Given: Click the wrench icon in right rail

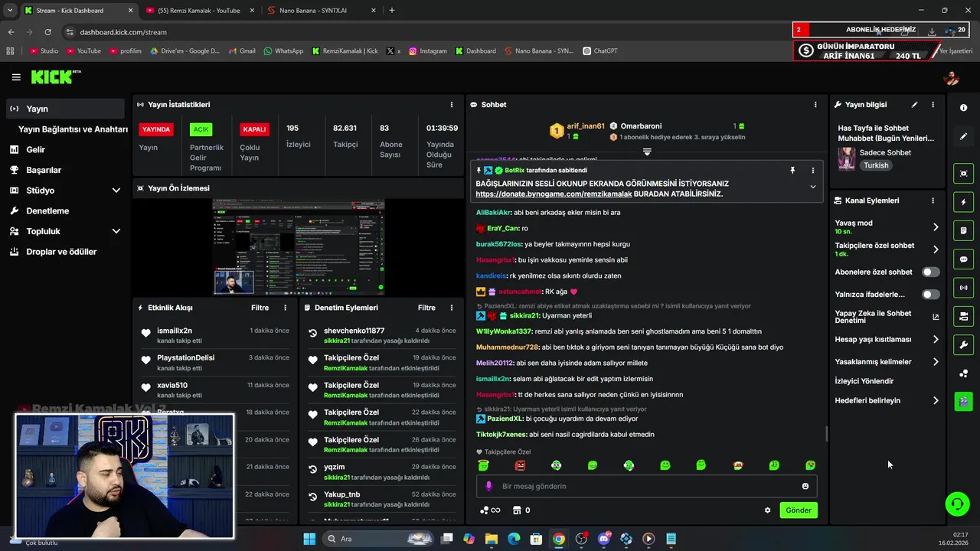Looking at the screenshot, I should [x=963, y=344].
